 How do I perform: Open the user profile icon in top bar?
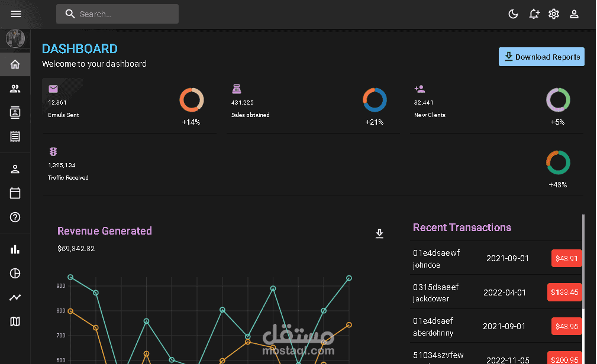(574, 14)
